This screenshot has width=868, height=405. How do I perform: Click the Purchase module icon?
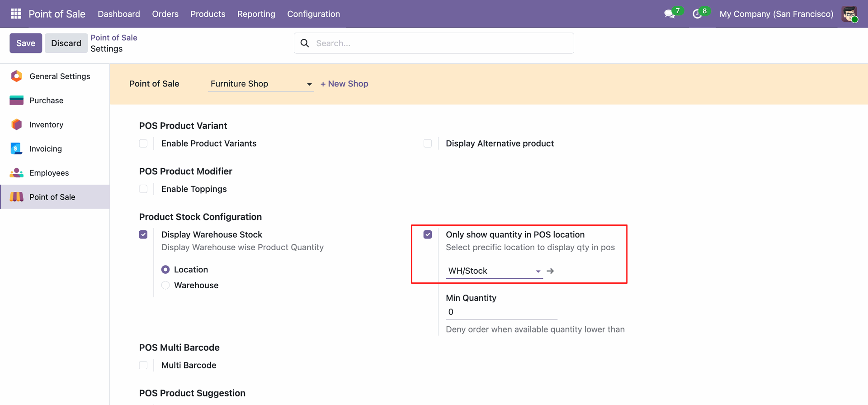[x=16, y=100]
